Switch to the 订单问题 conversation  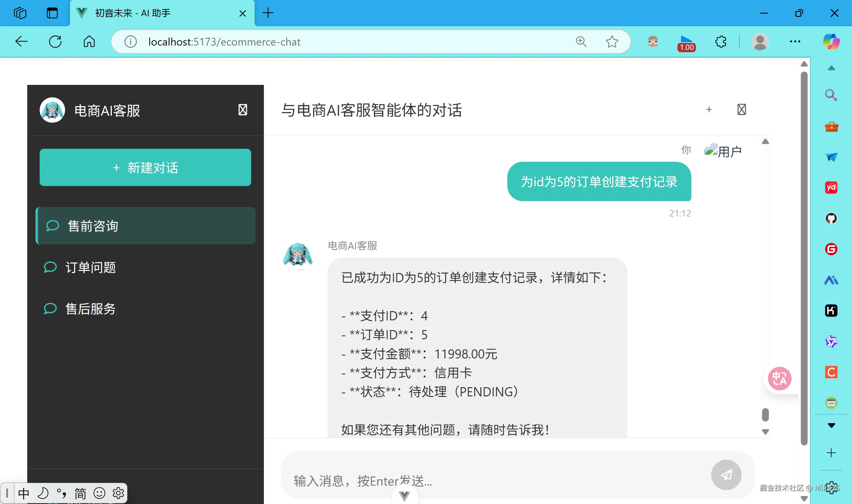click(x=91, y=267)
